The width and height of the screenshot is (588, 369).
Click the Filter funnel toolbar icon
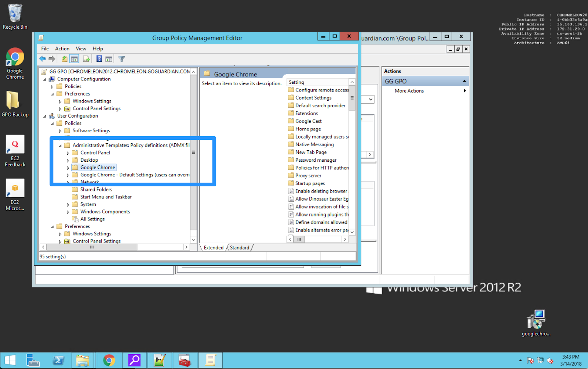[122, 59]
